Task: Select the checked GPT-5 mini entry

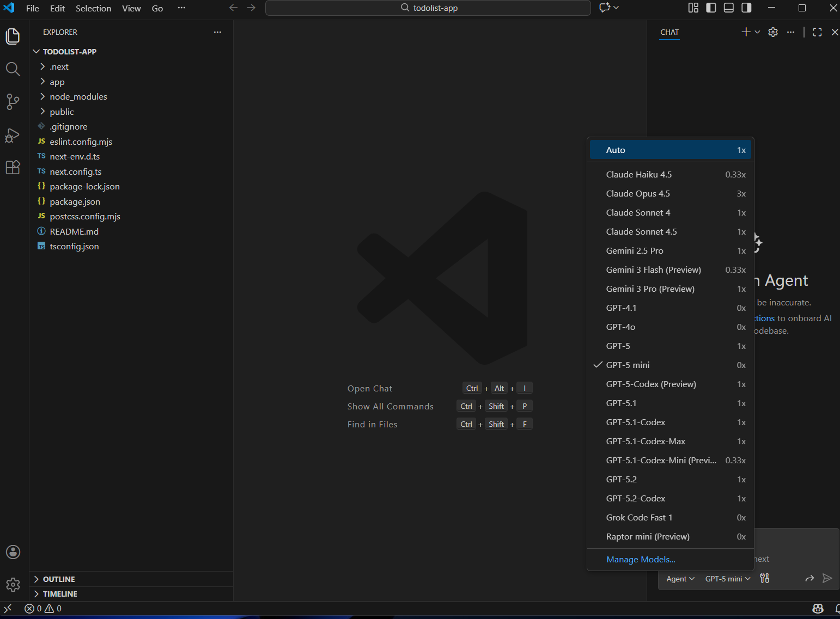Action: pos(670,365)
